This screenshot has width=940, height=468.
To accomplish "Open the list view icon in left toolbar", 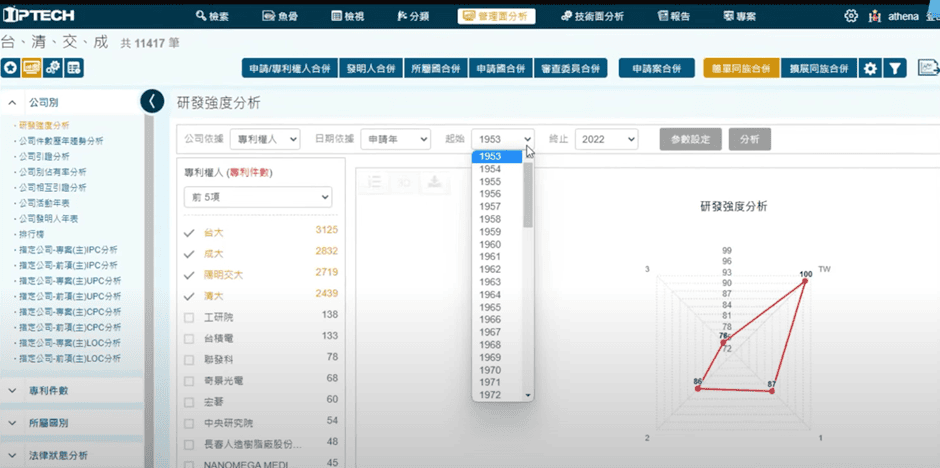I will coord(74,68).
